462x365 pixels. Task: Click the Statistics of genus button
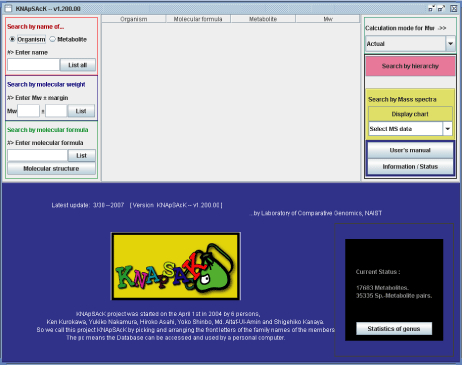click(x=394, y=329)
